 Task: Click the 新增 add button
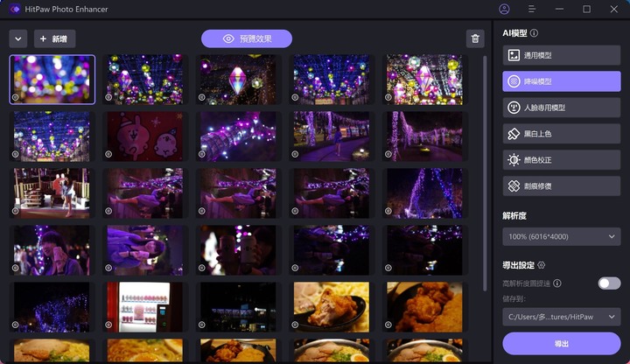pyautogui.click(x=54, y=38)
